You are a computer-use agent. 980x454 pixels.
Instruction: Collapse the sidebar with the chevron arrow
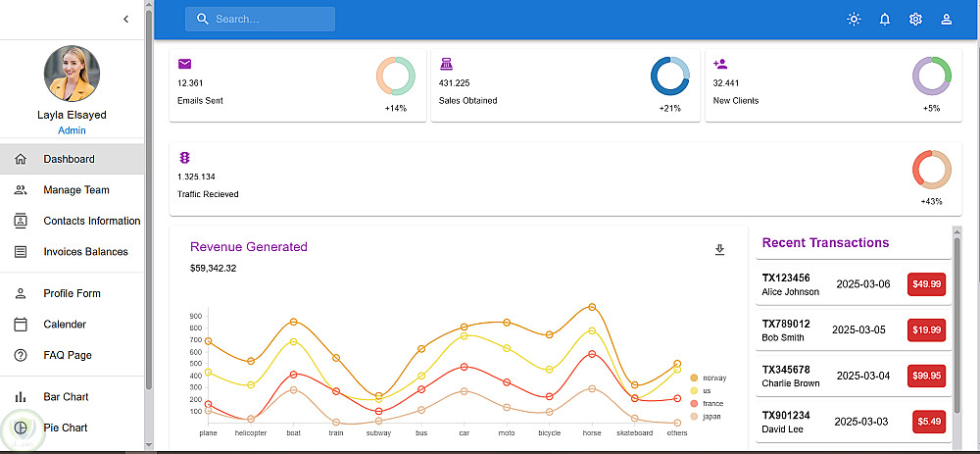[x=125, y=20]
